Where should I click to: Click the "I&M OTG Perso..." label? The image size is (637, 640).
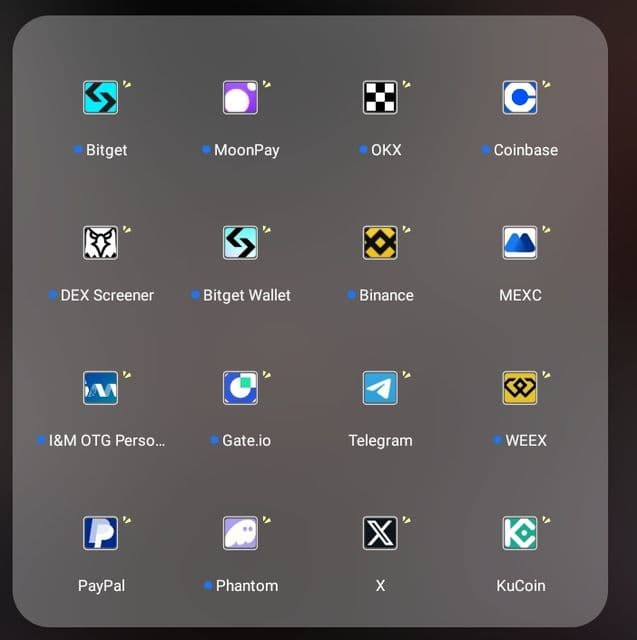[107, 441]
